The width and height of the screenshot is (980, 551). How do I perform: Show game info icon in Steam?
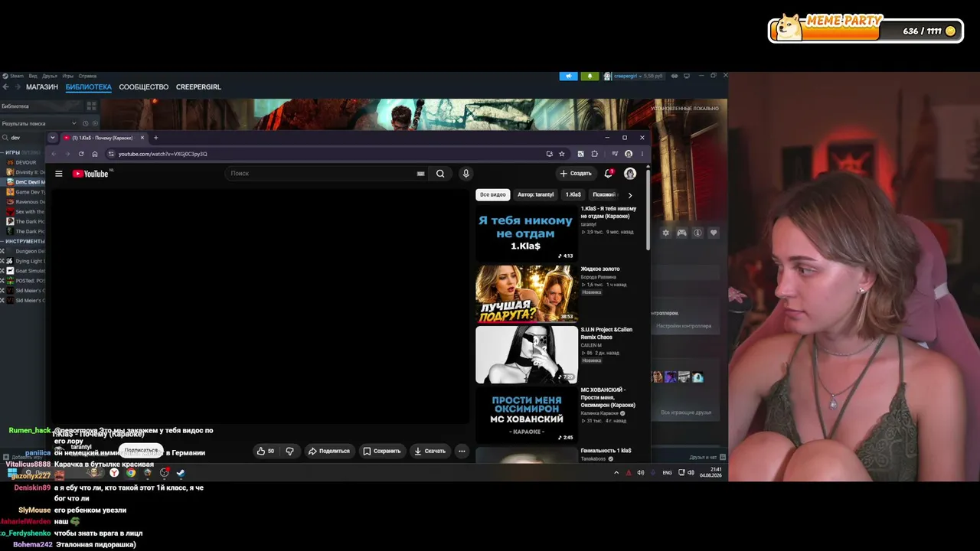click(697, 233)
